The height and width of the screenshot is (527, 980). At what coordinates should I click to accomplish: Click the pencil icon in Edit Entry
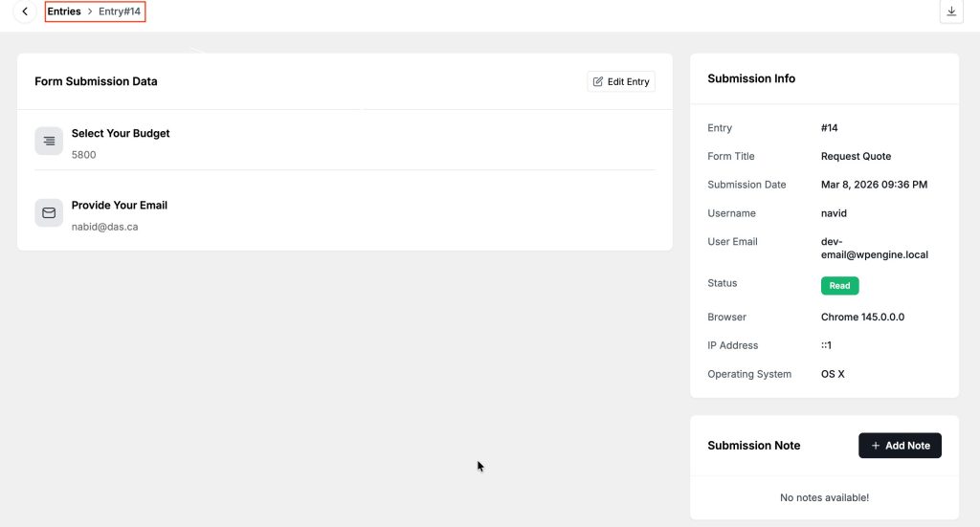pos(598,81)
